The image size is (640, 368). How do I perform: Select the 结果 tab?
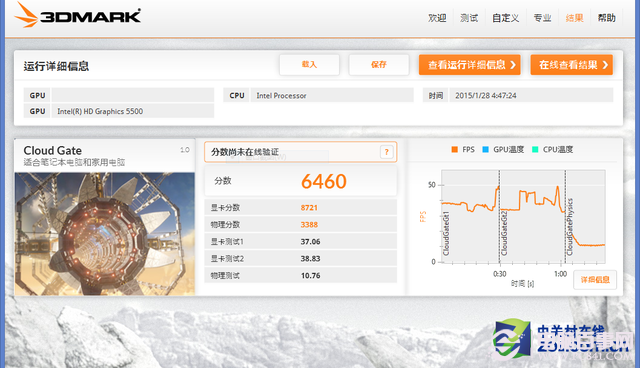point(574,18)
